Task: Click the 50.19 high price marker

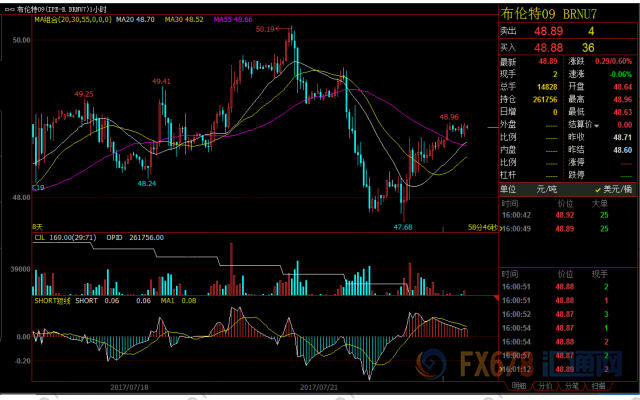Action: coord(265,29)
